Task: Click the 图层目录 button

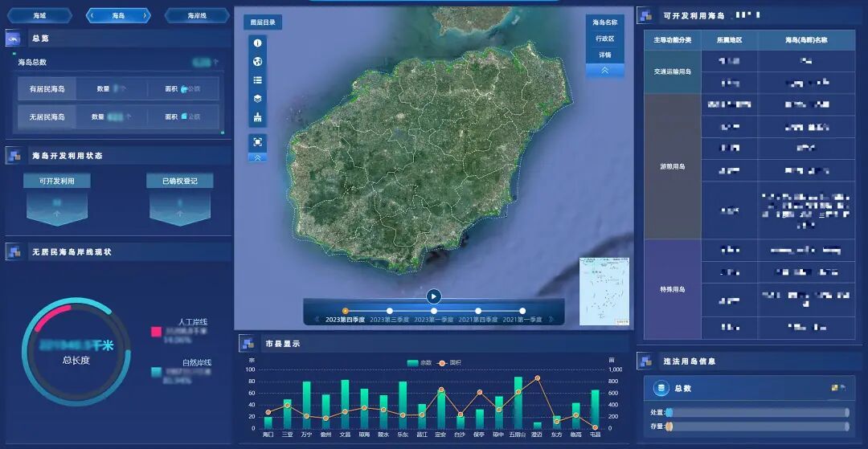Action: click(262, 22)
